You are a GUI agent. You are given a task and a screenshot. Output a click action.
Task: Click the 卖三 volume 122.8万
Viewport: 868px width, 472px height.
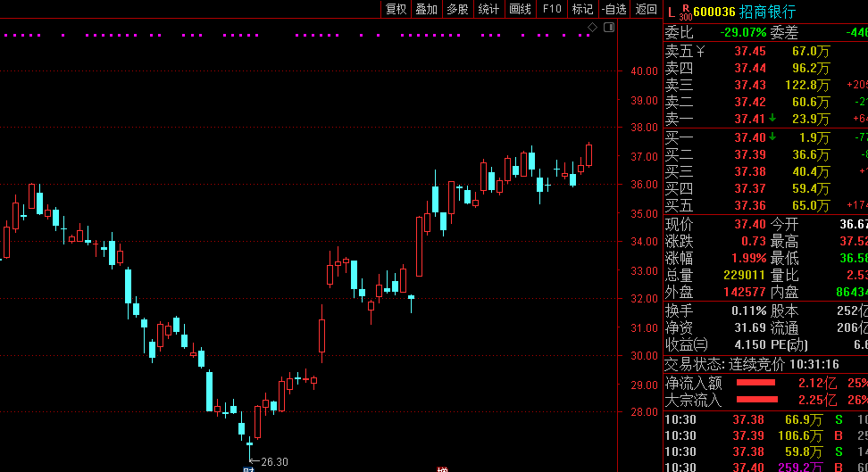(807, 86)
